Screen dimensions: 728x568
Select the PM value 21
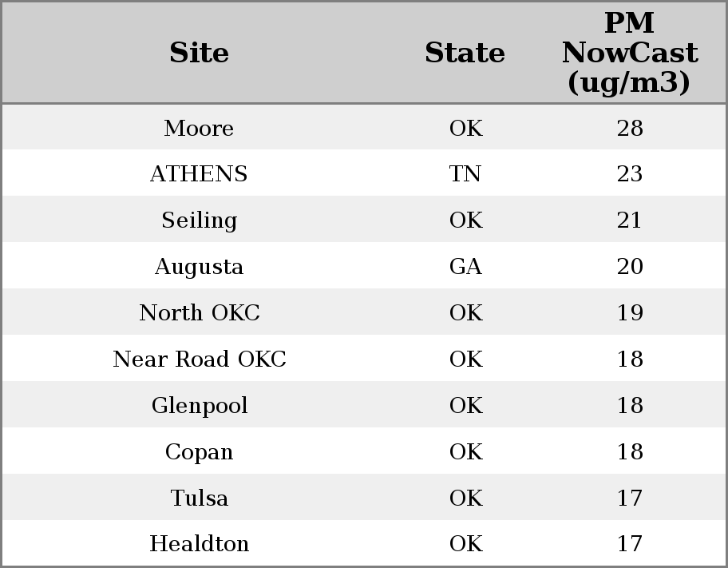630,220
